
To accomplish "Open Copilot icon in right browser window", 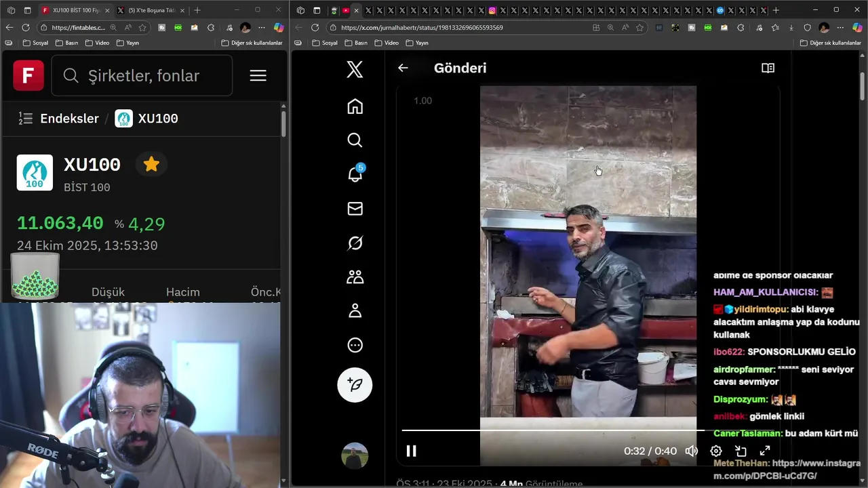I will [x=857, y=28].
